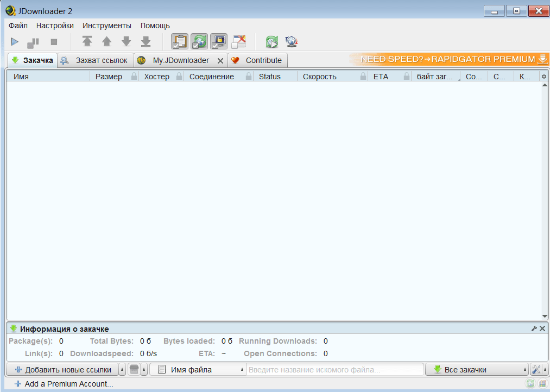
Task: Move selection to top of list
Action: point(87,41)
